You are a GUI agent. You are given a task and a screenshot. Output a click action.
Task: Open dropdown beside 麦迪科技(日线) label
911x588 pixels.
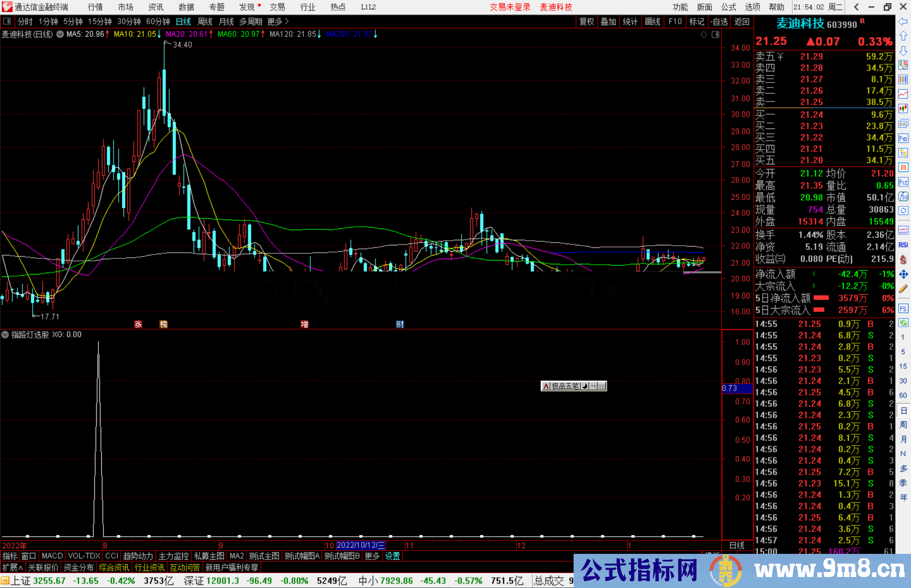click(x=60, y=34)
